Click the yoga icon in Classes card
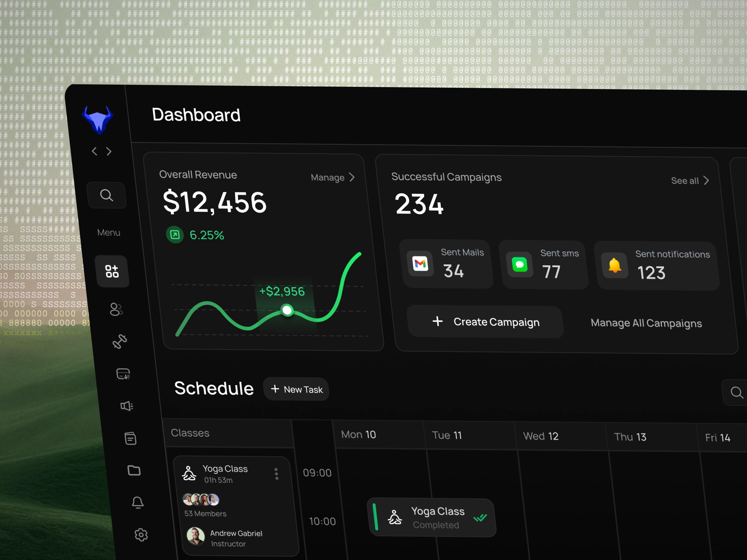This screenshot has width=747, height=560. click(x=189, y=473)
